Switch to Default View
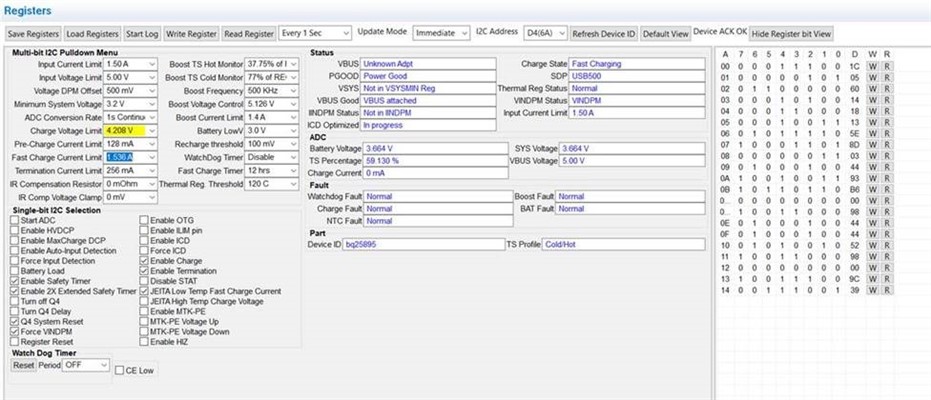The width and height of the screenshot is (931, 400). pyautogui.click(x=666, y=34)
